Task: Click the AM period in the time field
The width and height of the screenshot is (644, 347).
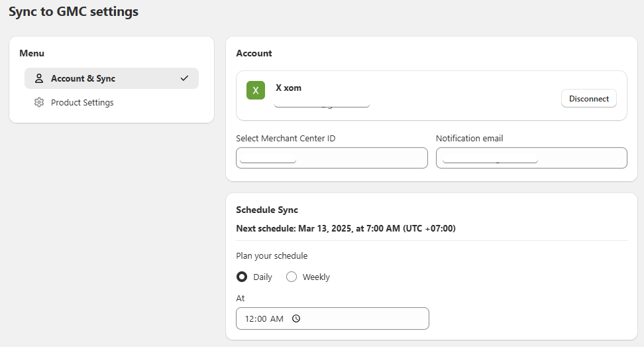Action: [x=277, y=319]
